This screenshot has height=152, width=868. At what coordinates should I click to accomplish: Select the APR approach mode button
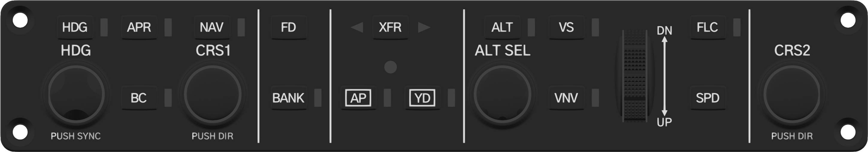point(139,27)
